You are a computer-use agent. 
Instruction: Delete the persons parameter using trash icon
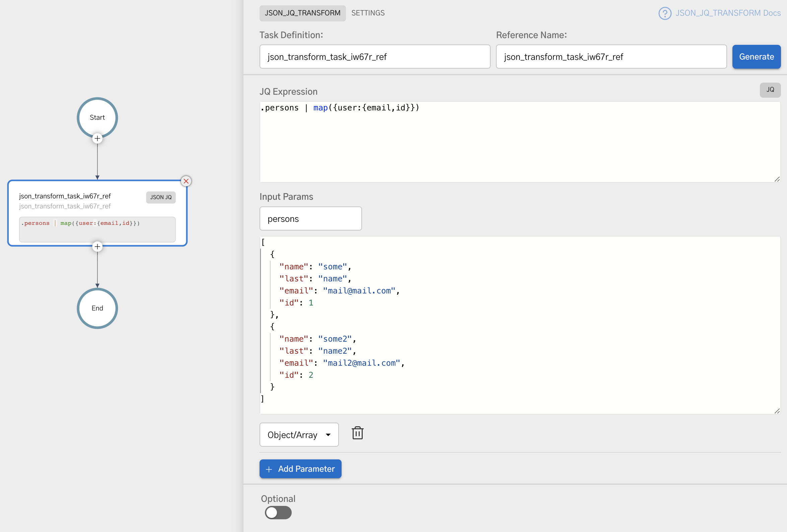[357, 434]
